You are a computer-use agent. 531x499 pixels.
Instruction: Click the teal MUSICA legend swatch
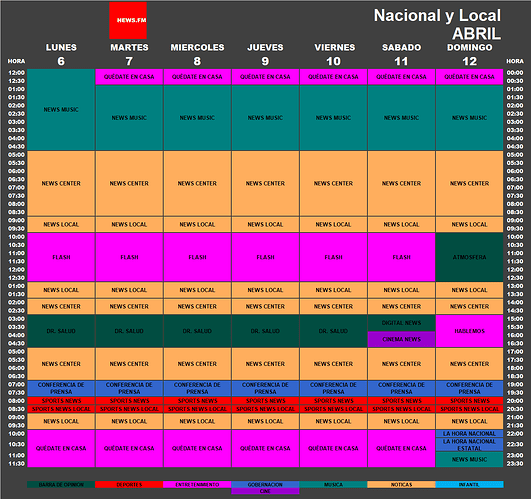coord(333,485)
